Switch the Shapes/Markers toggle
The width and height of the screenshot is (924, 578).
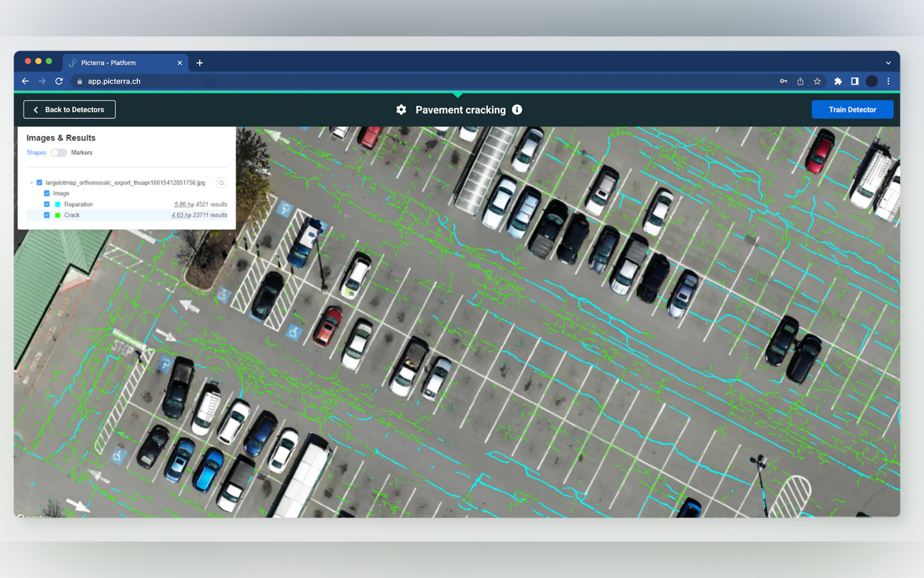click(x=59, y=153)
